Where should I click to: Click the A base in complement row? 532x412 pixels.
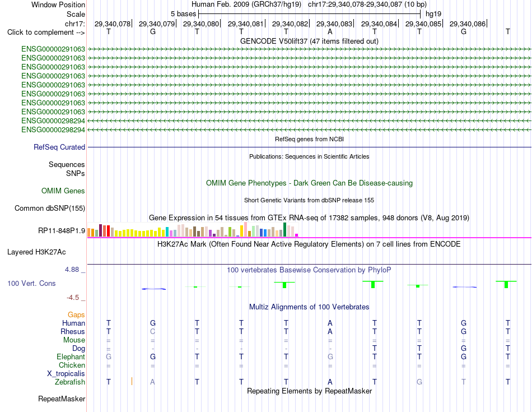(330, 31)
